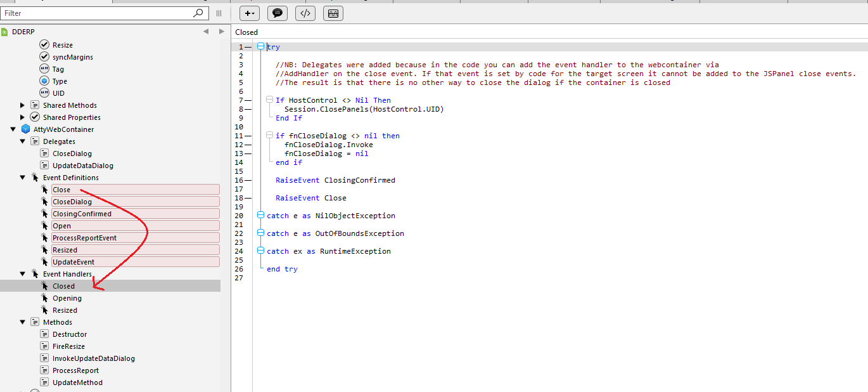Click line number 16 in gutter
Screen dimensions: 868x392
coord(239,180)
